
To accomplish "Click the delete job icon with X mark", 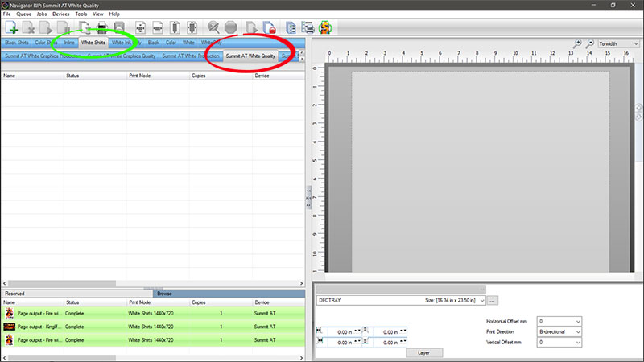I will pyautogui.click(x=29, y=27).
